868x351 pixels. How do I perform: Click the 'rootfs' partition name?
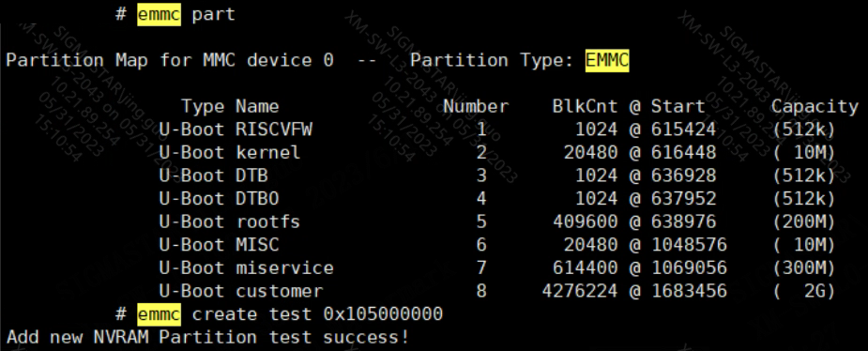pos(268,222)
